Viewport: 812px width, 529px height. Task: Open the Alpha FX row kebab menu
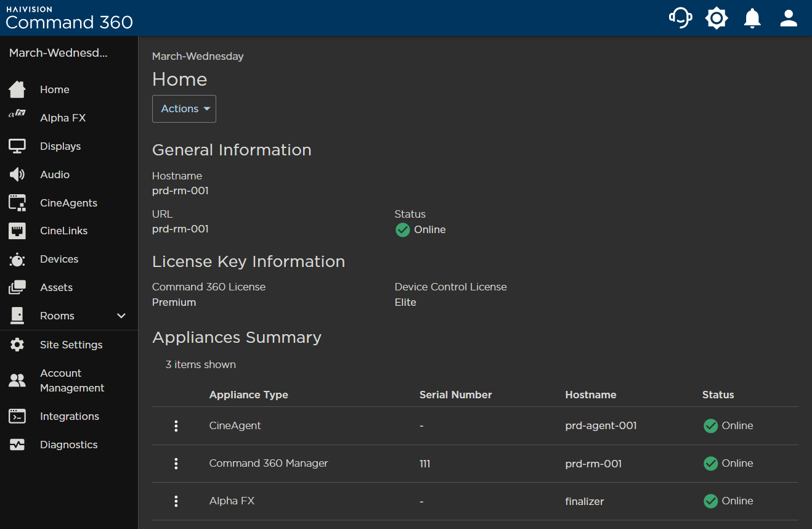pyautogui.click(x=176, y=501)
